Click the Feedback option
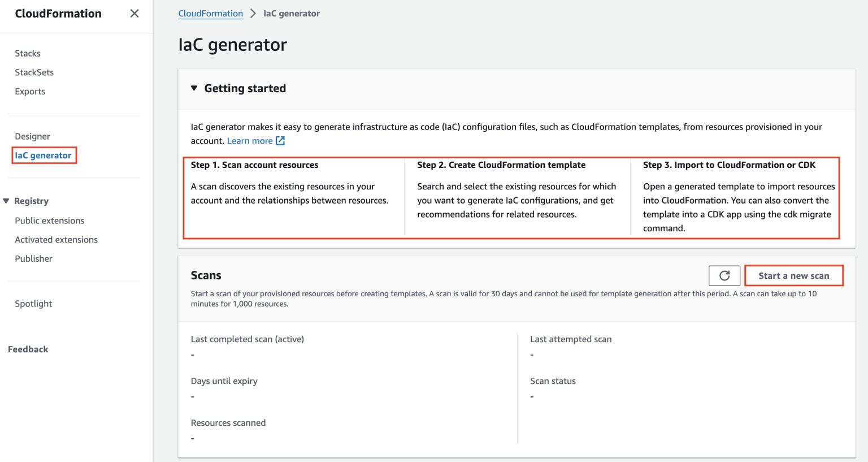Viewport: 868px width, 462px height. 28,349
